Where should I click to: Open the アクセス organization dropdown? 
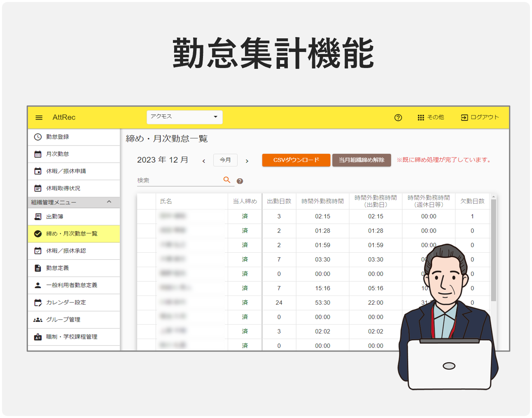(184, 117)
